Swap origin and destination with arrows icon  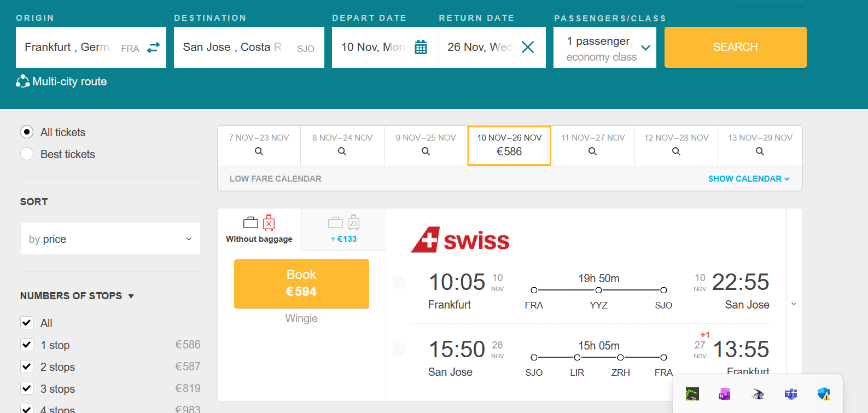pos(154,48)
